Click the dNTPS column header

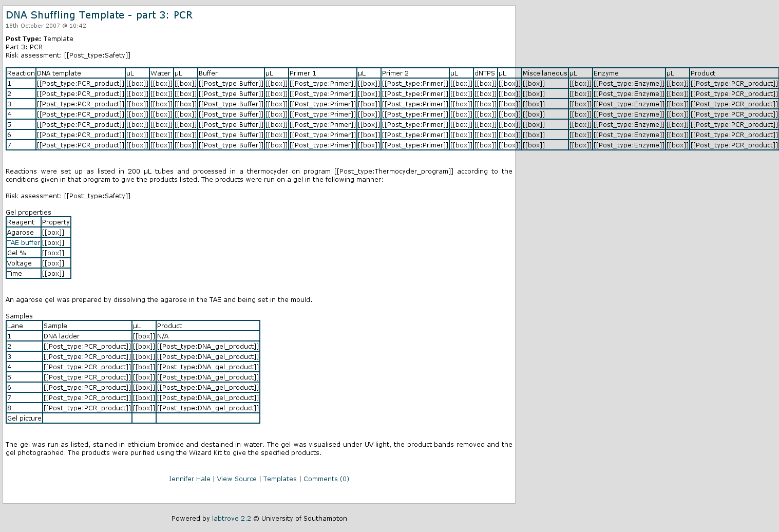coord(485,73)
